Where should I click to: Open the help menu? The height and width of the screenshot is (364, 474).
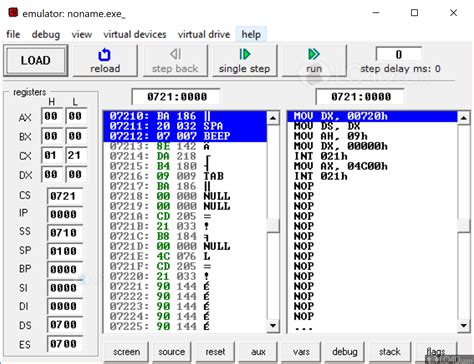click(x=251, y=34)
